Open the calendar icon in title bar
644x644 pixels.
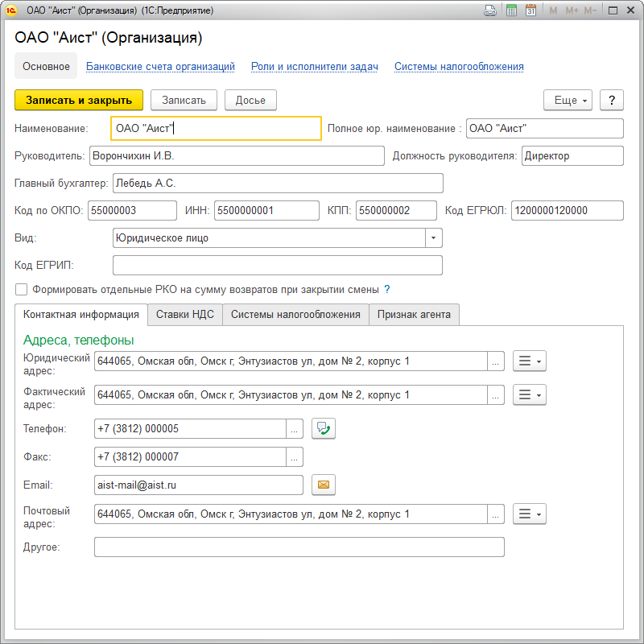531,10
